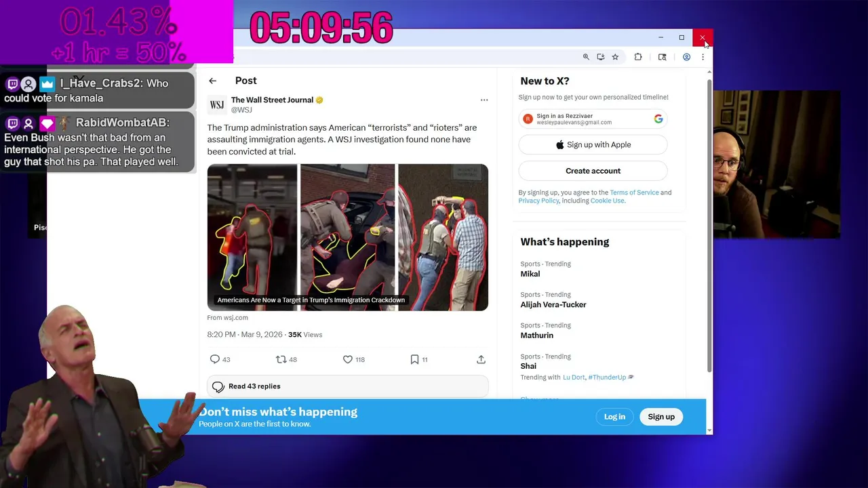This screenshot has height=488, width=868.
Task: Bookmark the post with 11 bookmarks
Action: tap(414, 359)
